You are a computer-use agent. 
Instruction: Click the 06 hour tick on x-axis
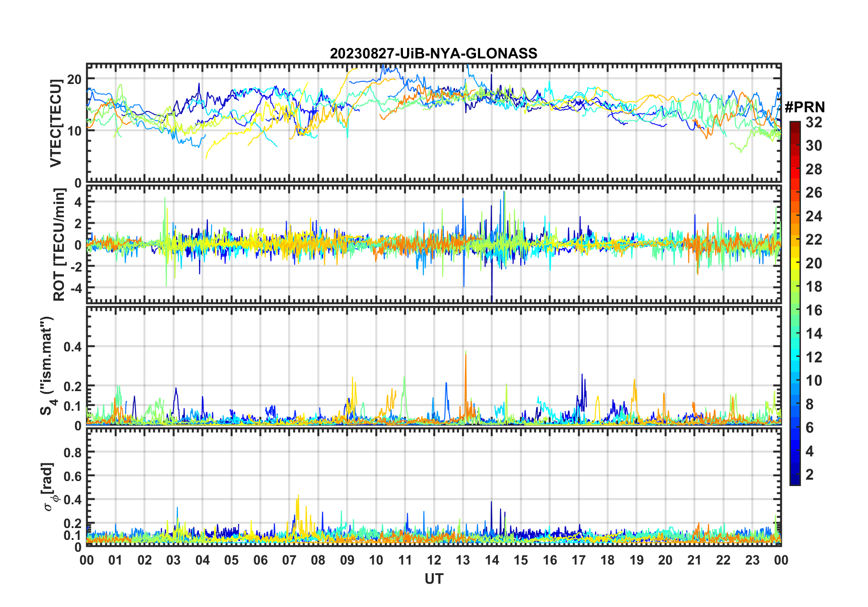tap(260, 560)
